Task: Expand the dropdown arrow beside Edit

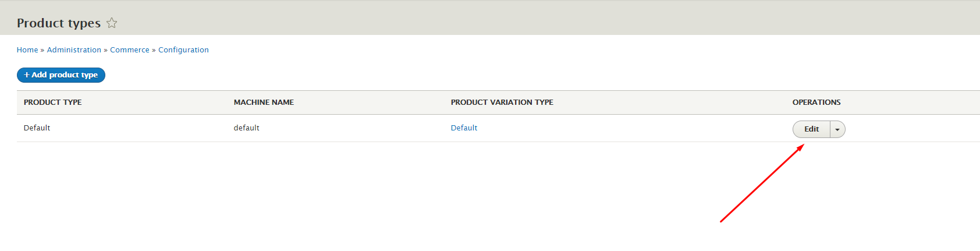Action: tap(837, 129)
